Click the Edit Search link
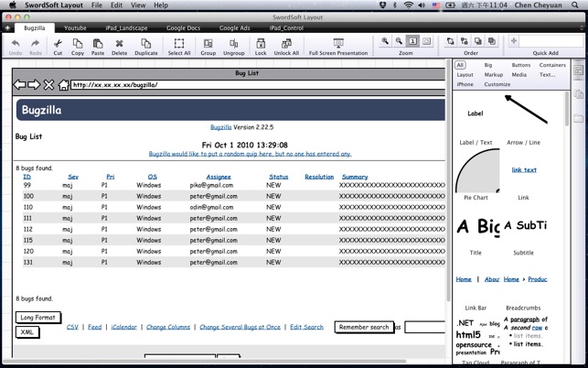Image resolution: width=588 pixels, height=368 pixels. click(306, 327)
